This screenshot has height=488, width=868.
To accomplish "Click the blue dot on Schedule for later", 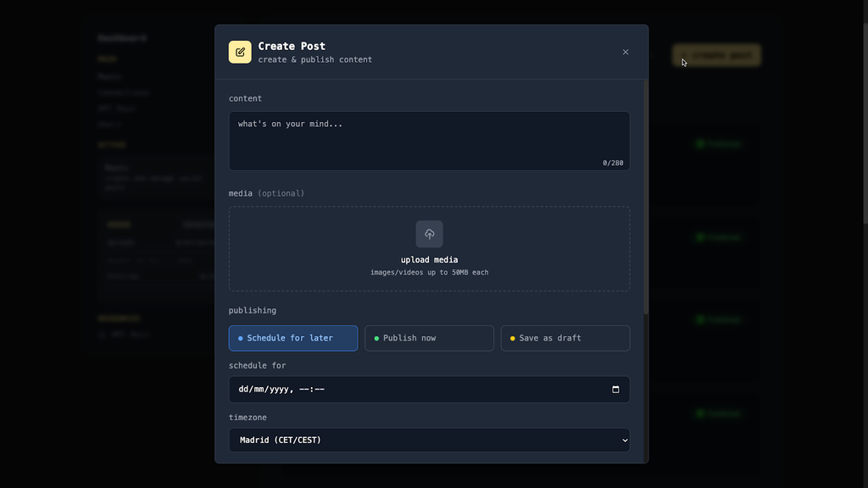I will pyautogui.click(x=240, y=338).
